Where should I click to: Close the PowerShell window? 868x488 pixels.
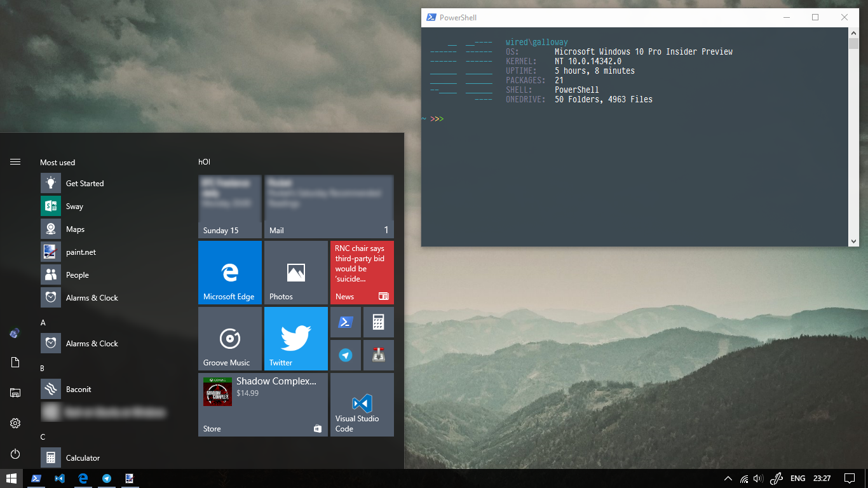pos(844,18)
